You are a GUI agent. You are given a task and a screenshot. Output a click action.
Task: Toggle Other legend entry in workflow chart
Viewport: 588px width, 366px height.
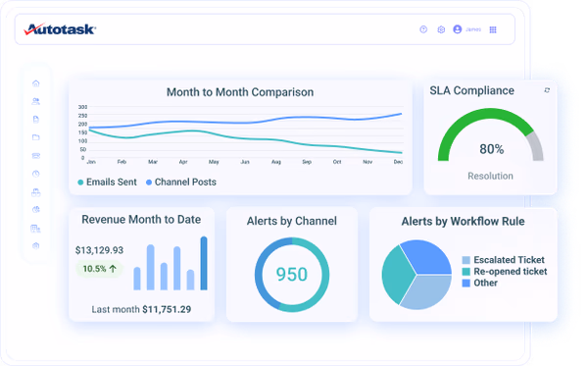pos(480,283)
